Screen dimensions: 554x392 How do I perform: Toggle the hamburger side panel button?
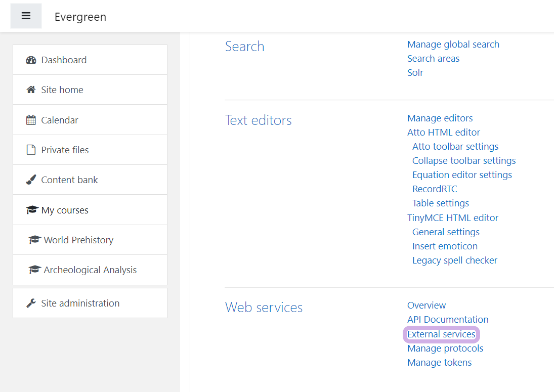coord(26,16)
